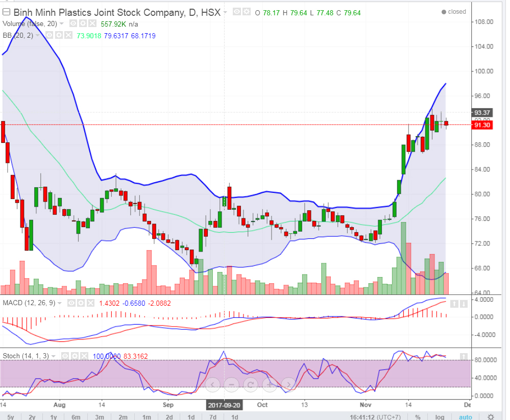Toggle visibility of the Bollinger Bands indicator

pyautogui.click(x=50, y=36)
